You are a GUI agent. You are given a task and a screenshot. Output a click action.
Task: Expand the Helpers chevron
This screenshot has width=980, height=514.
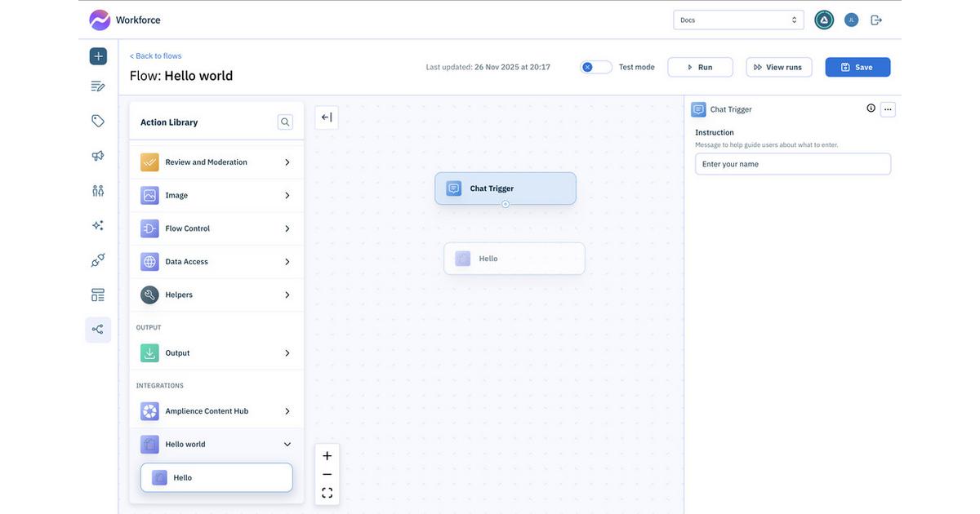[287, 295]
